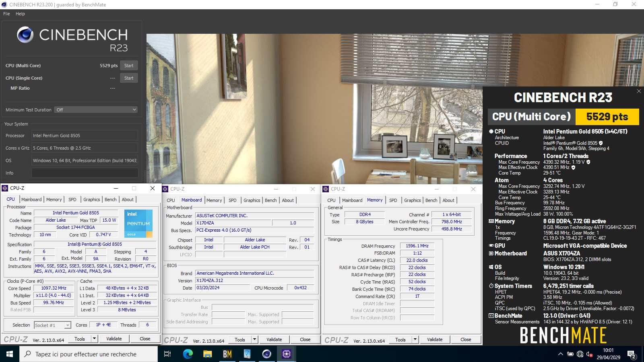Click the DRAM Frequency value 1596.1 MHz
The image size is (644, 362).
[x=417, y=246]
